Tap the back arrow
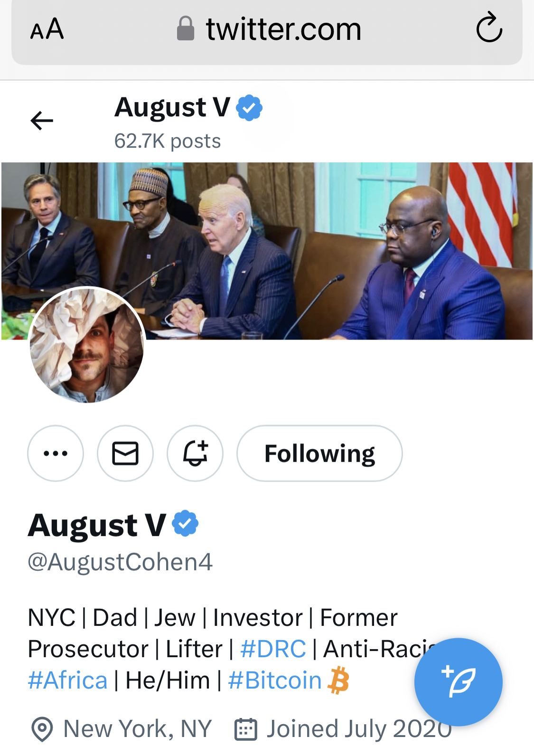 click(x=42, y=121)
